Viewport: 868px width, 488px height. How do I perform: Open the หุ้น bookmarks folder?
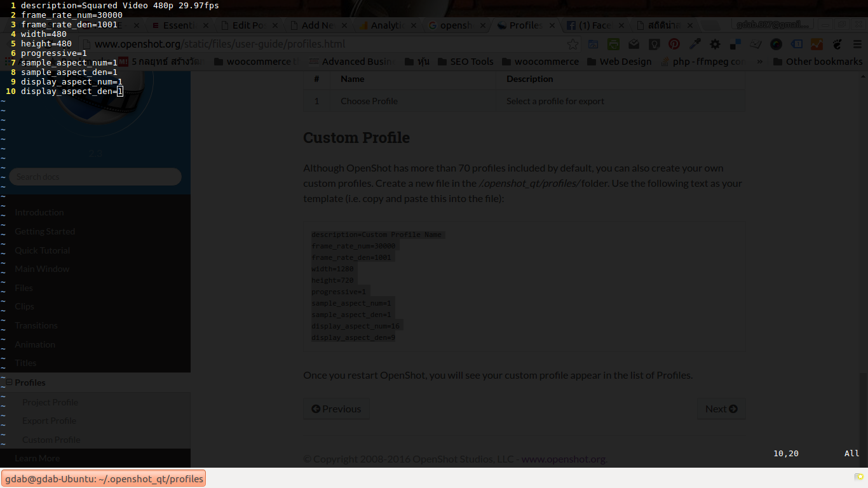(x=418, y=62)
